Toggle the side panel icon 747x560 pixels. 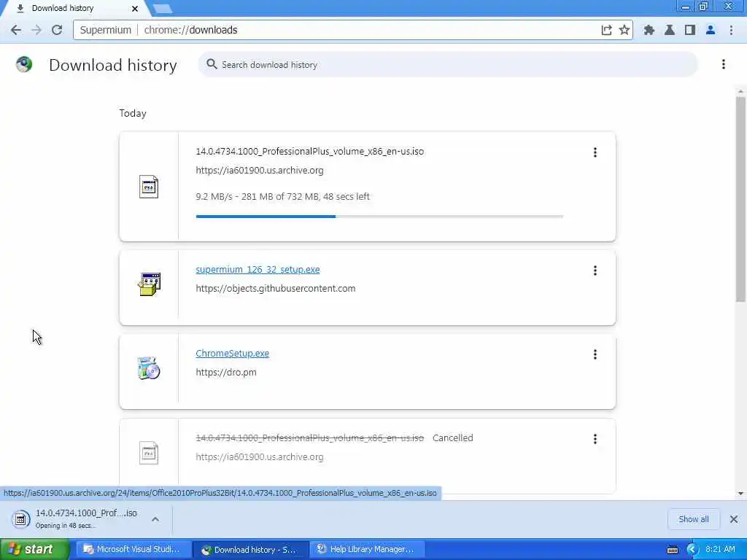pyautogui.click(x=690, y=30)
